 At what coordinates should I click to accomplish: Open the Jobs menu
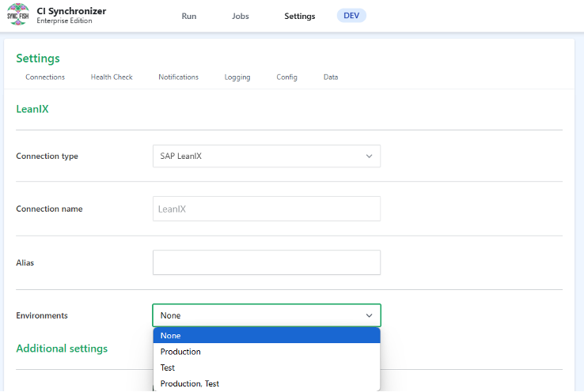[241, 16]
